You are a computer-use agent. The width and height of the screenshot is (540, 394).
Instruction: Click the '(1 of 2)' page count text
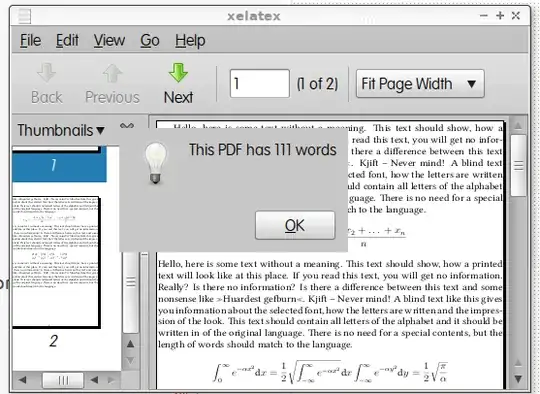point(318,84)
